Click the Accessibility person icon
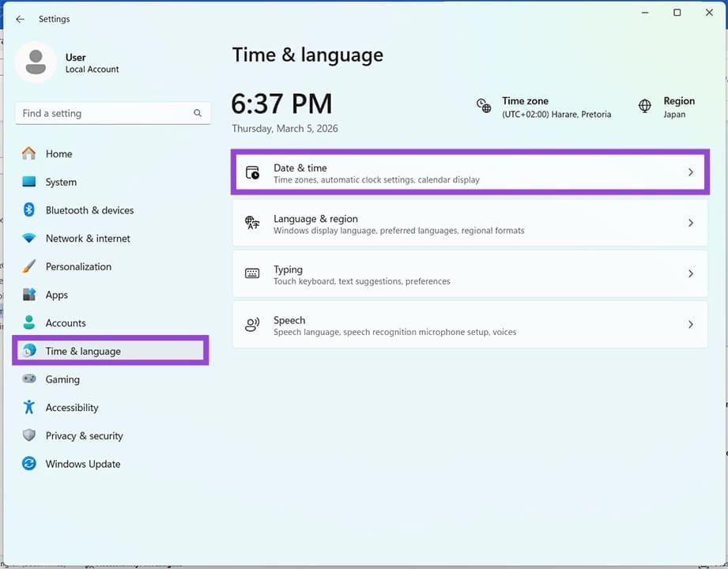 point(28,407)
